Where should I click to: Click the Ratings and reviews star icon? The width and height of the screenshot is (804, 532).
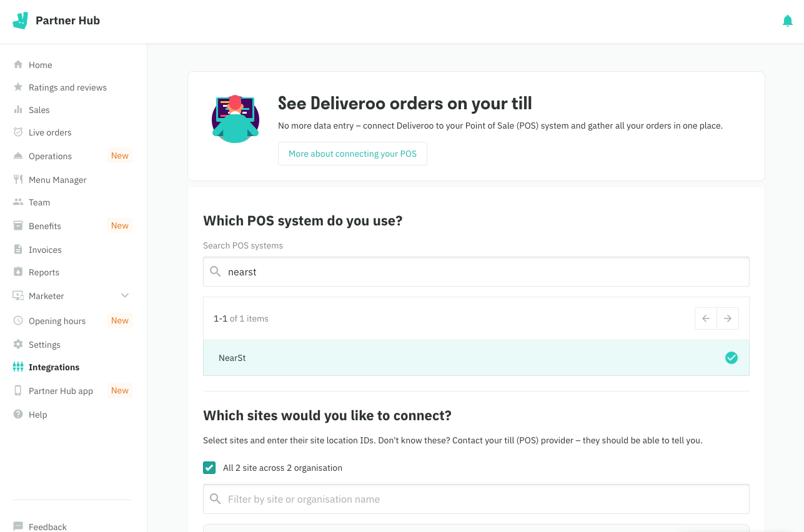(18, 87)
